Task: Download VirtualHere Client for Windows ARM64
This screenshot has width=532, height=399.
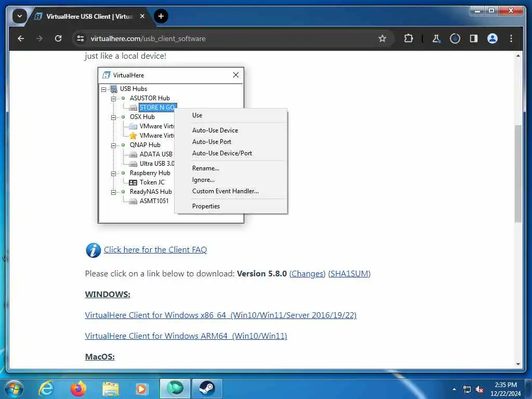Action: [x=186, y=336]
